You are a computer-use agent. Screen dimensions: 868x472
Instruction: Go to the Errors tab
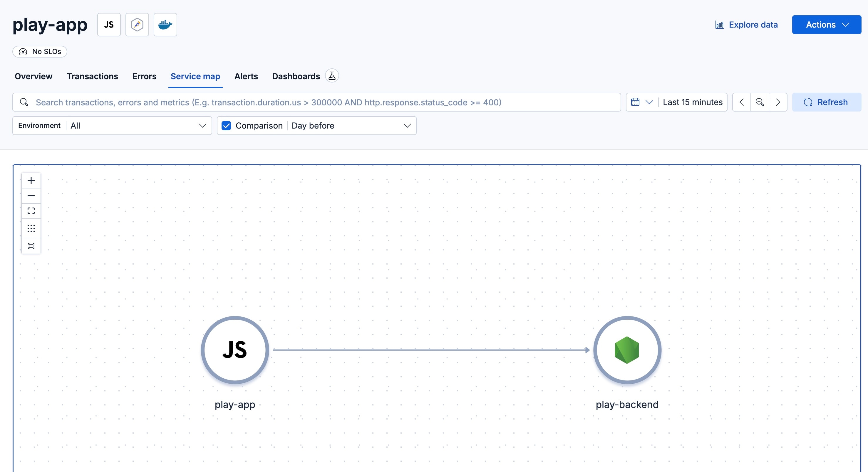[144, 76]
